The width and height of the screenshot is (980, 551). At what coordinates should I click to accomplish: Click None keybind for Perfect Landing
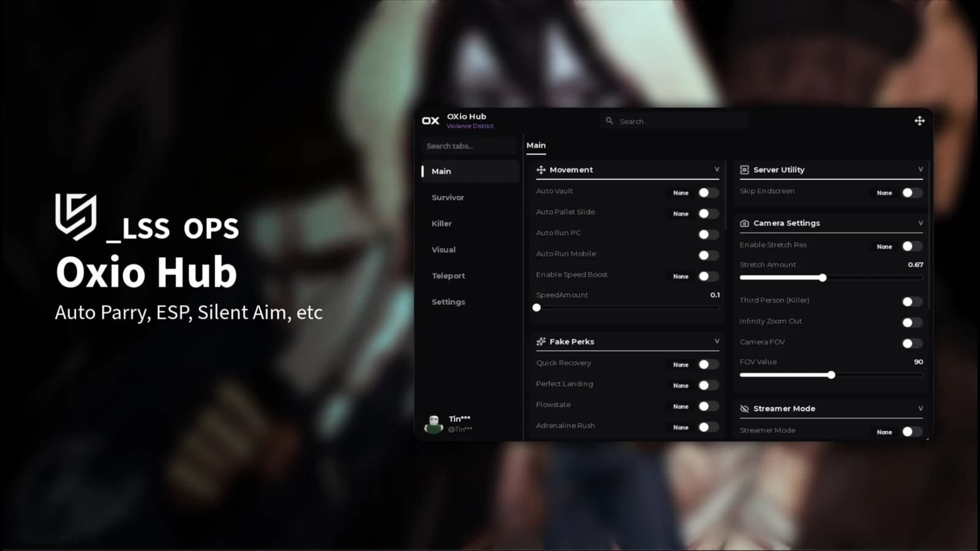pyautogui.click(x=680, y=385)
